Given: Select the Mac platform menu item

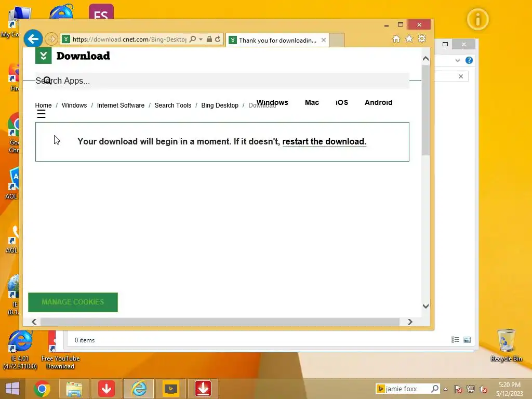Looking at the screenshot, I should pos(312,102).
